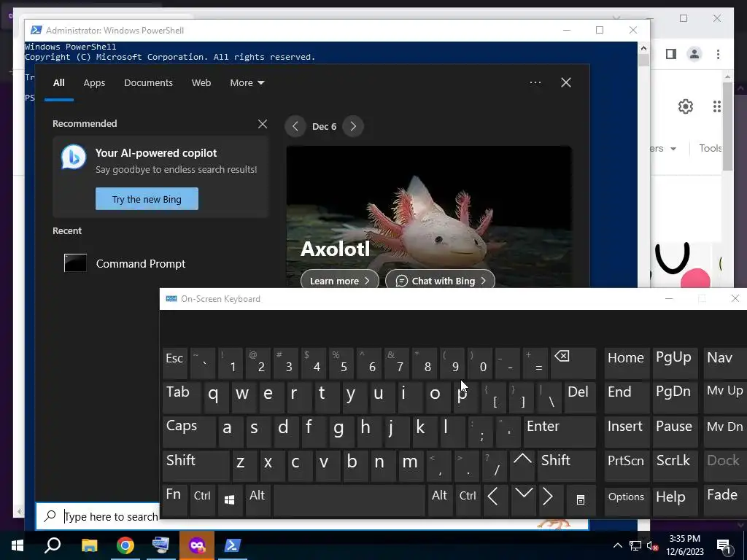Click the Nav key on keyboard
747x560 pixels.
725,363
